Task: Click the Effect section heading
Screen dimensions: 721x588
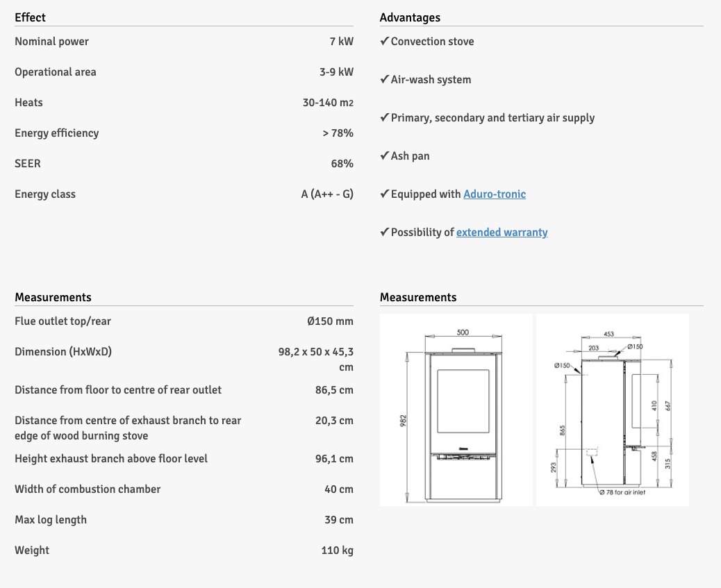Action: [31, 17]
